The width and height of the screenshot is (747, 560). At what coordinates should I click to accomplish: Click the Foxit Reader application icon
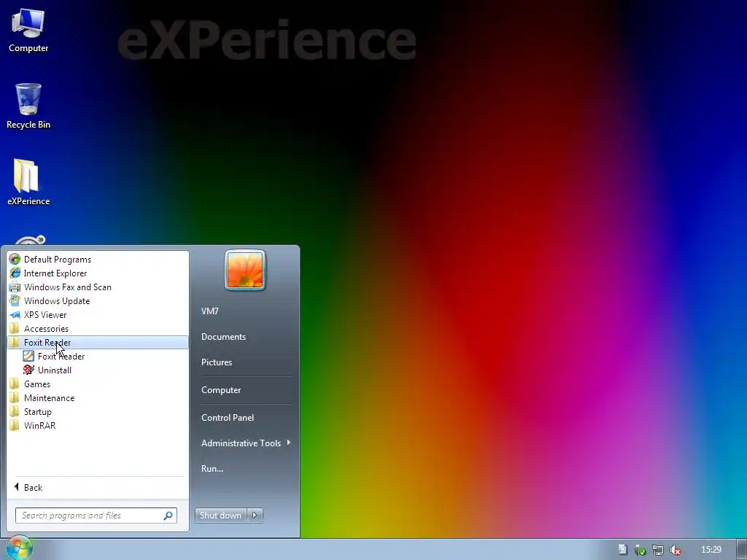click(28, 356)
